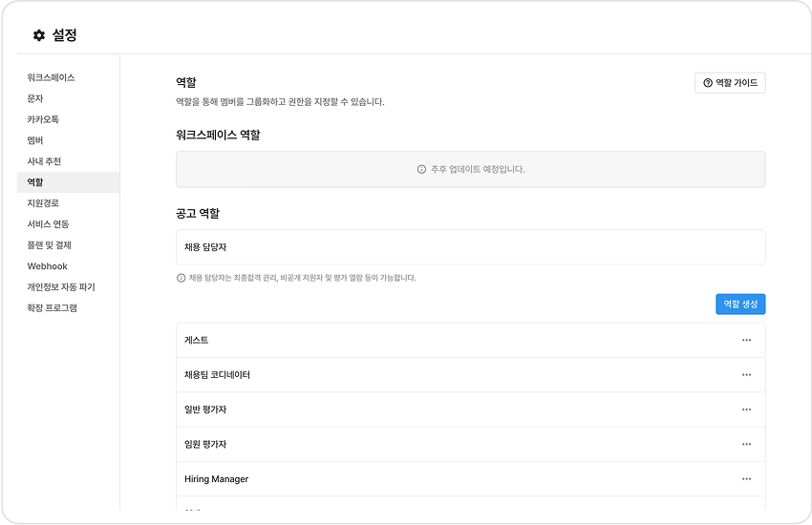812x525 pixels.
Task: Open the 문자 settings menu
Action: tap(35, 98)
